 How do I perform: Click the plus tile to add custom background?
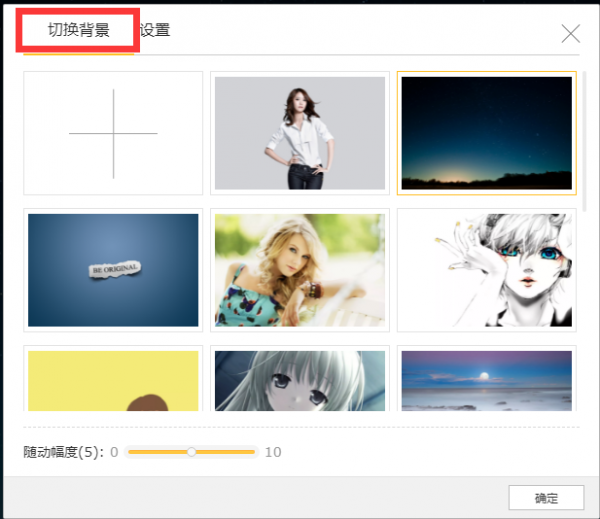pyautogui.click(x=113, y=133)
